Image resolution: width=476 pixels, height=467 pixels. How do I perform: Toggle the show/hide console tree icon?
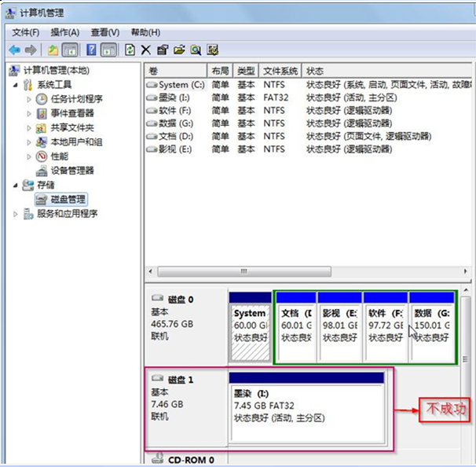pos(70,50)
